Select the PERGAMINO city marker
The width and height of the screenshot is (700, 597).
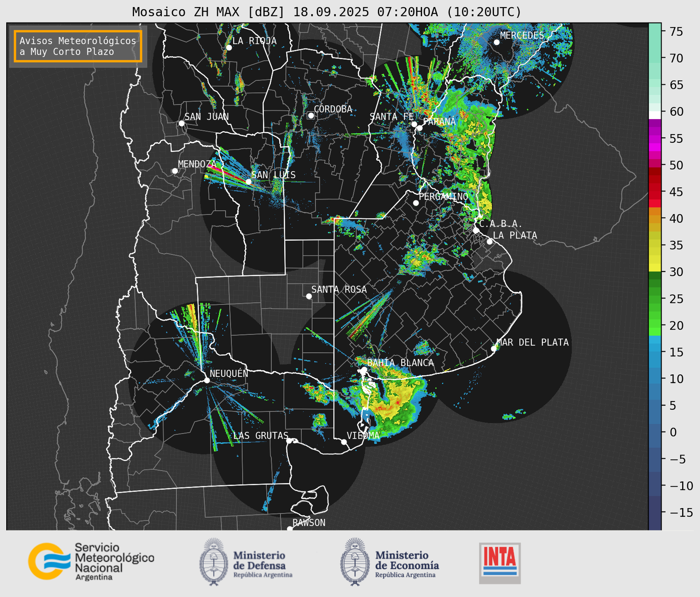point(416,203)
